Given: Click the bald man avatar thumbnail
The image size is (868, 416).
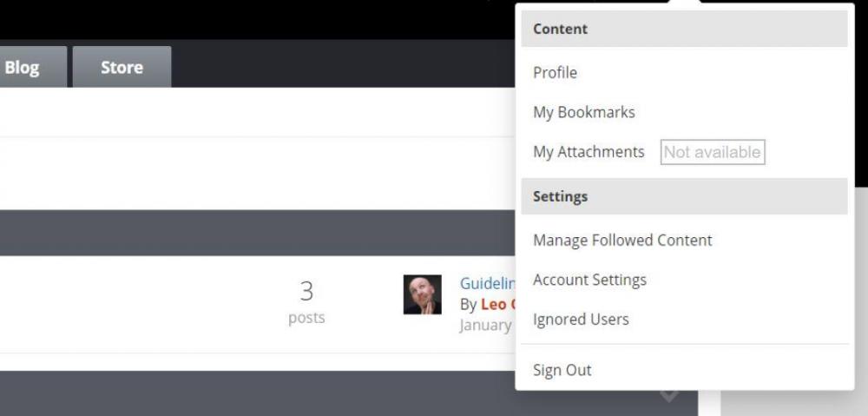Looking at the screenshot, I should point(423,294).
